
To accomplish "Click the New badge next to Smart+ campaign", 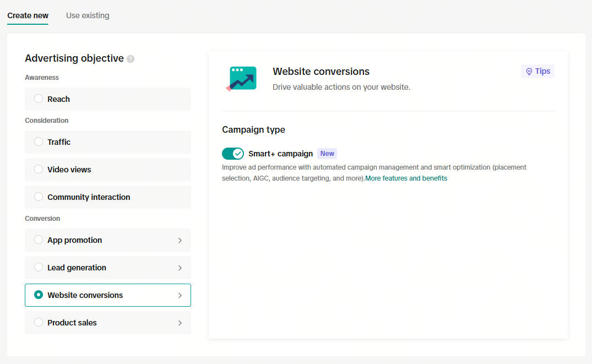I will (x=327, y=154).
